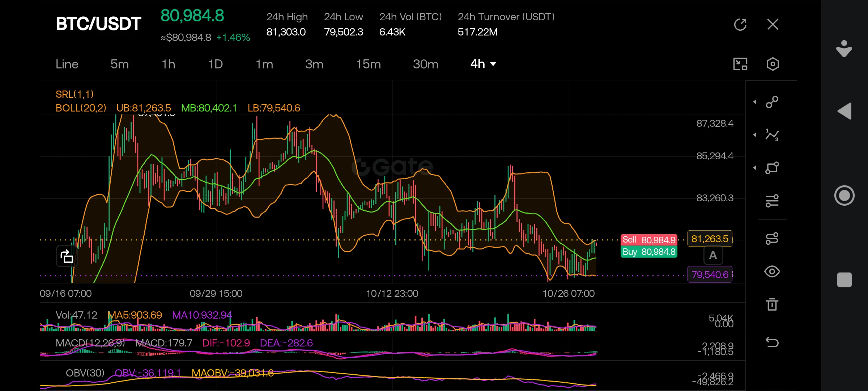Toggle the continuous drawing mode icon
868x391 pixels.
point(772,239)
